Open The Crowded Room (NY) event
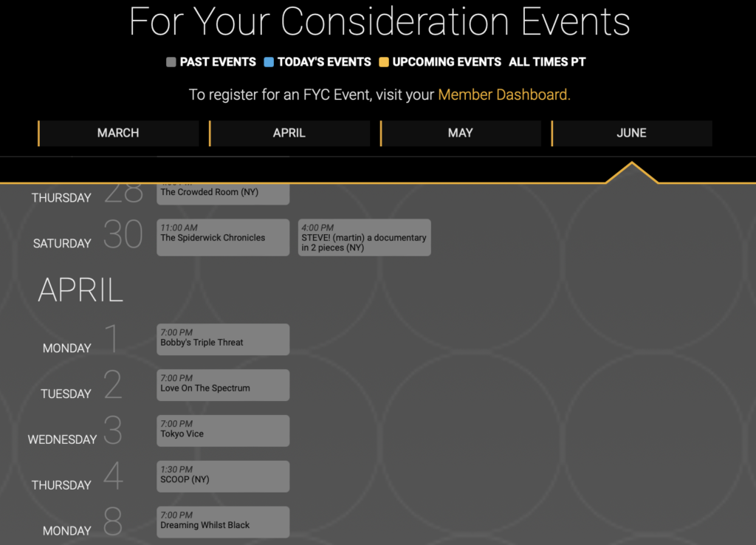 223,194
